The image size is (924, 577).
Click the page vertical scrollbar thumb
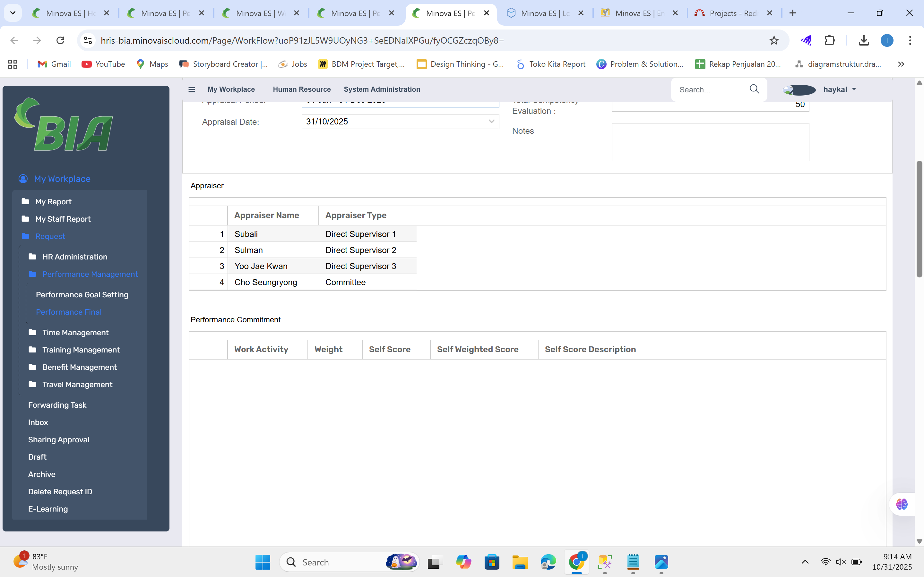click(920, 219)
